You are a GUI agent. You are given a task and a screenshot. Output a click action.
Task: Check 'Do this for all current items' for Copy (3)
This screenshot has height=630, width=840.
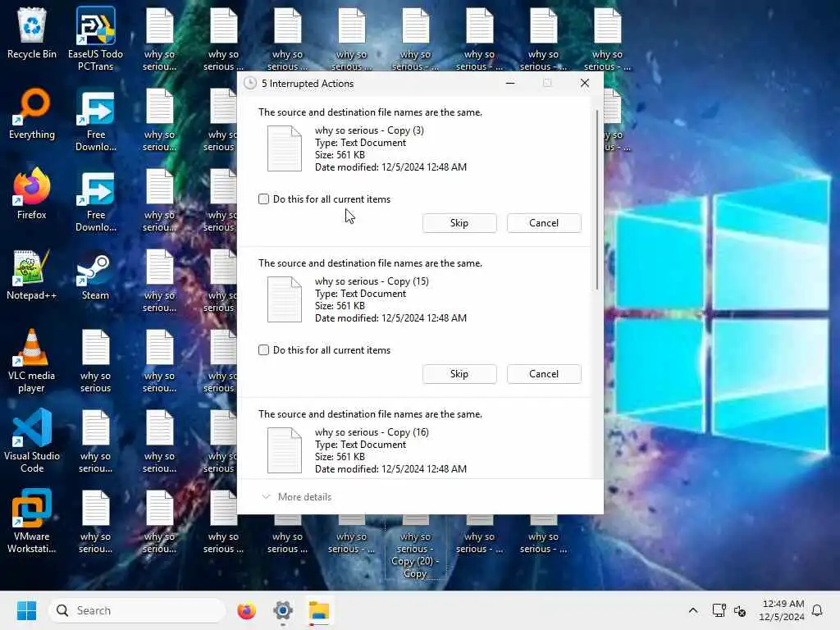pos(263,199)
